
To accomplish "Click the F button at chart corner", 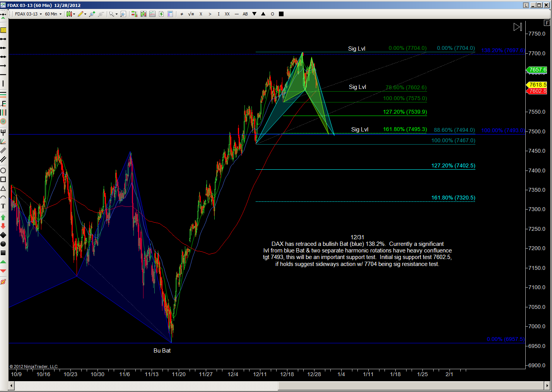I will pyautogui.click(x=547, y=23).
